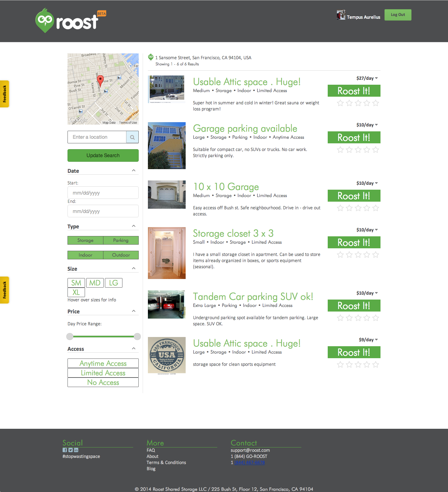The width and height of the screenshot is (448, 492).
Task: Click the right day price slider handle
Action: click(137, 337)
